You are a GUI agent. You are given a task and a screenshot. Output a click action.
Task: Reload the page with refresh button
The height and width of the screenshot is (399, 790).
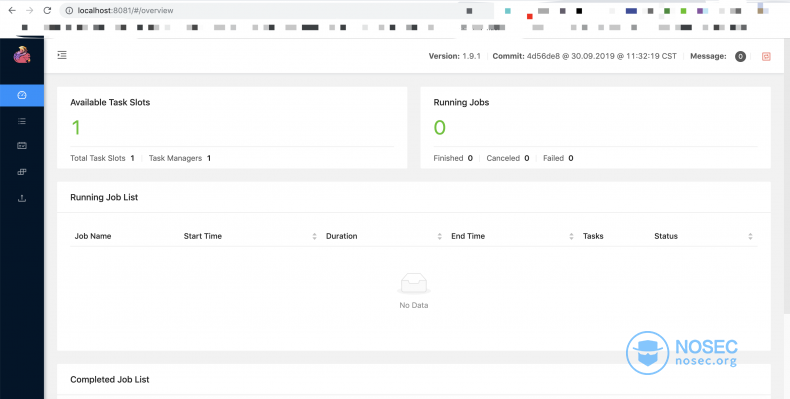pyautogui.click(x=47, y=11)
